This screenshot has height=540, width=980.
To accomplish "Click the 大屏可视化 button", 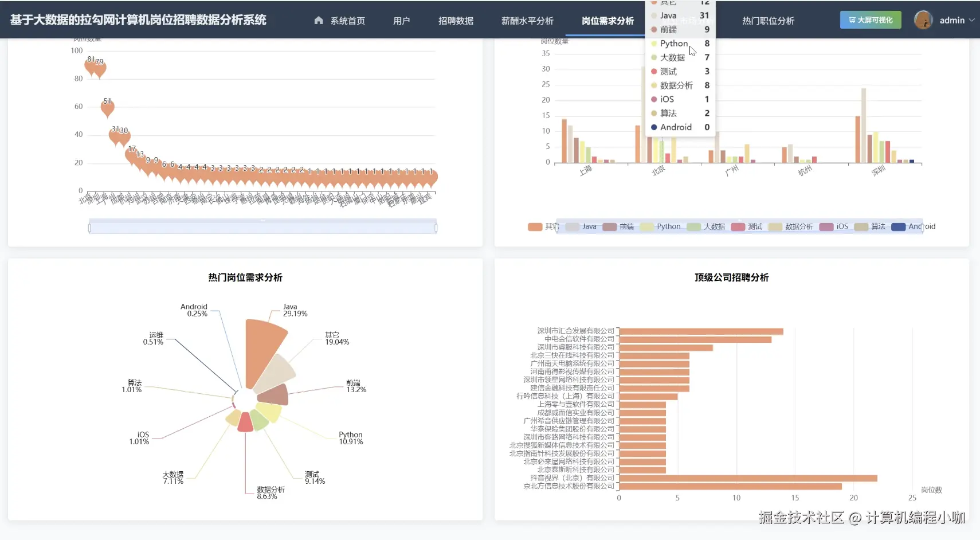I will click(x=871, y=20).
